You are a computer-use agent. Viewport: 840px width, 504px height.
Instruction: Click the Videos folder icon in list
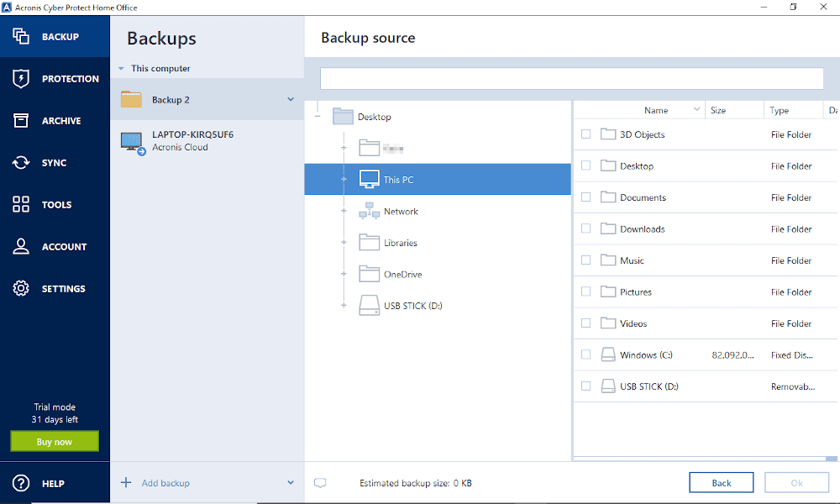point(608,323)
